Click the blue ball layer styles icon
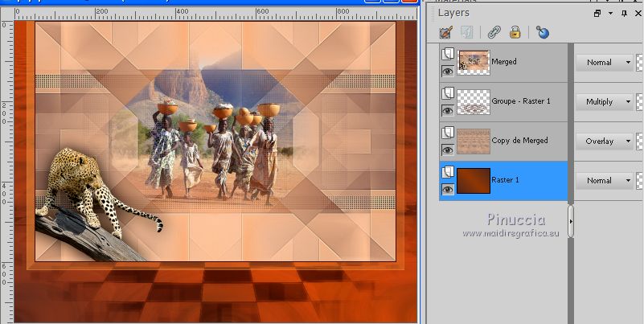 (542, 32)
